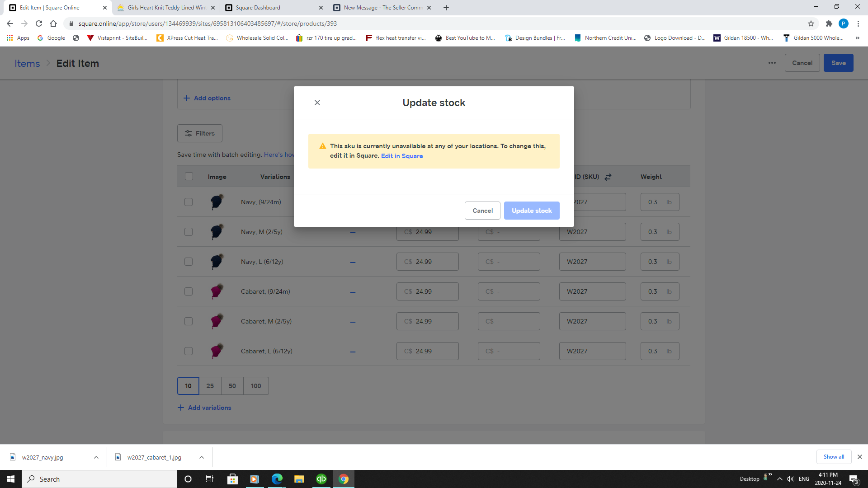
Task: Open the Filters button
Action: tap(200, 133)
